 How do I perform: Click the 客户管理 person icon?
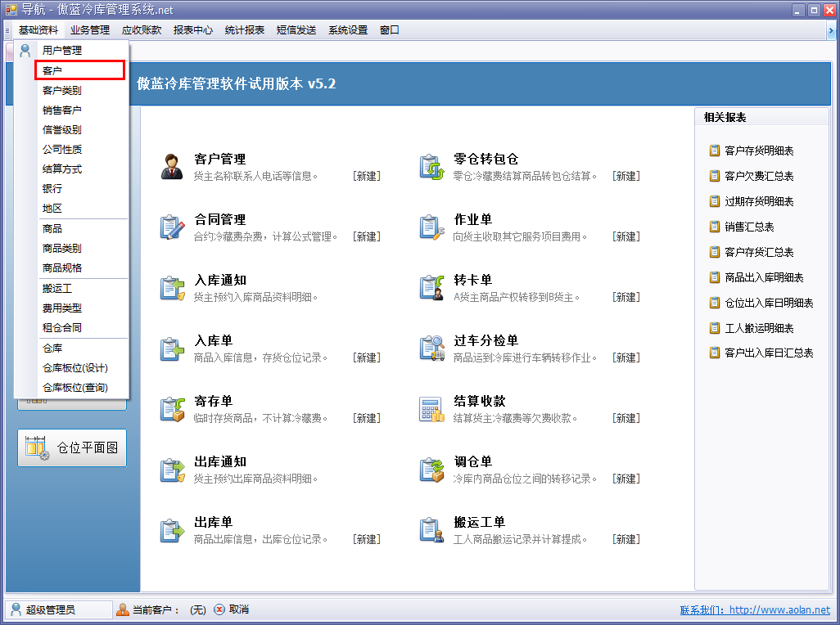coord(172,166)
